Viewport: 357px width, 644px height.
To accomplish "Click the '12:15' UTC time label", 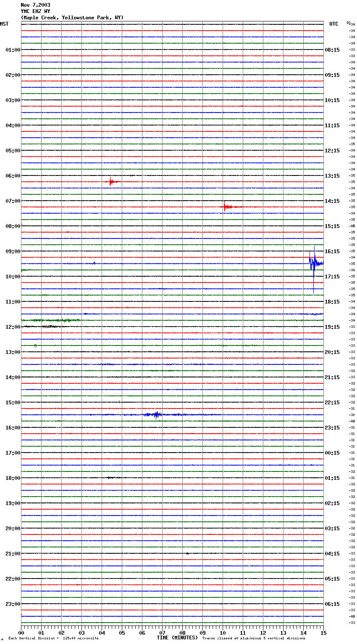I will (332, 151).
